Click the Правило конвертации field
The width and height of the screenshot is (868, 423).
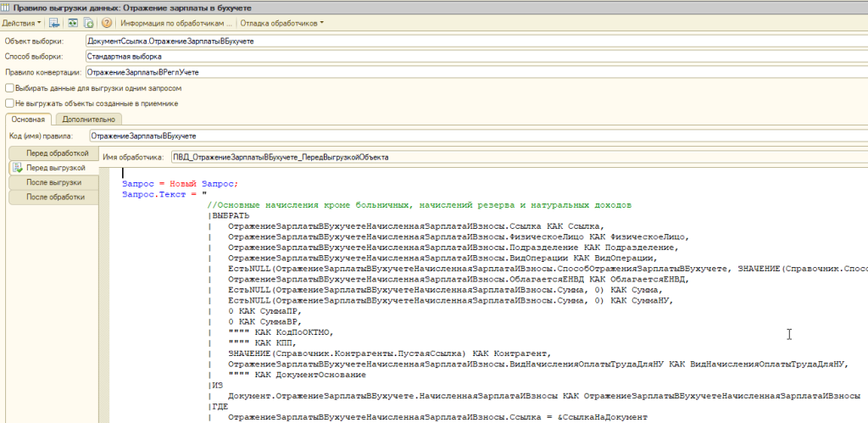click(x=475, y=72)
